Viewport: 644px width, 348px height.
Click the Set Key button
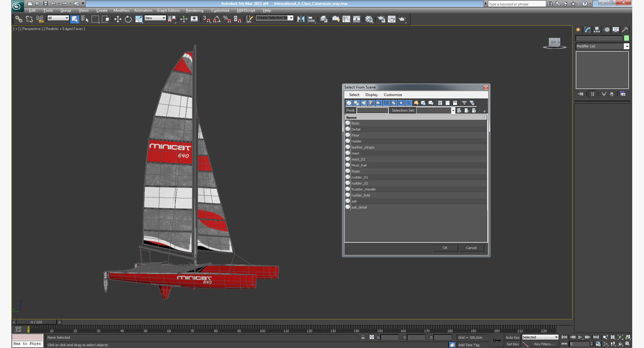click(x=512, y=344)
